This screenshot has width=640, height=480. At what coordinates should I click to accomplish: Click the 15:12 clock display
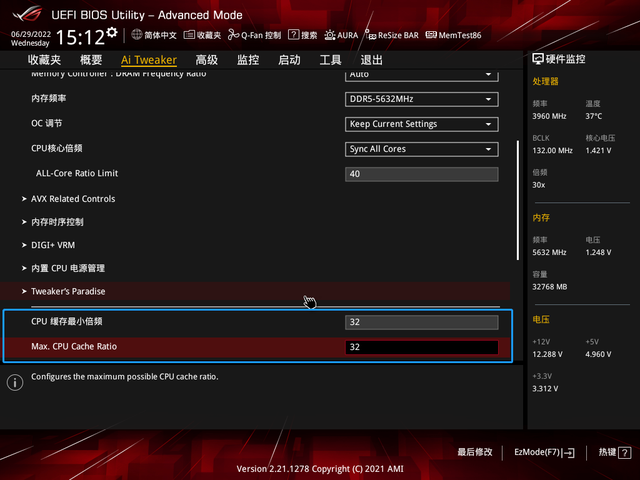point(80,38)
